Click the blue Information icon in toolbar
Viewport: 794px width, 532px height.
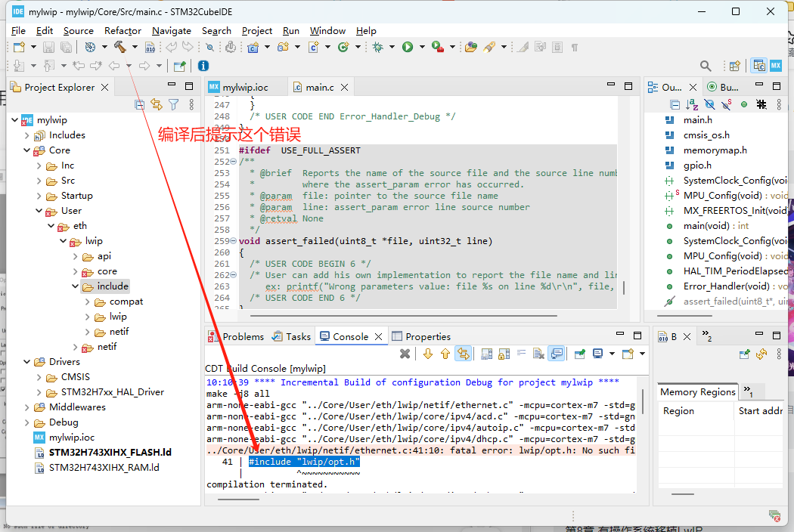click(x=203, y=66)
